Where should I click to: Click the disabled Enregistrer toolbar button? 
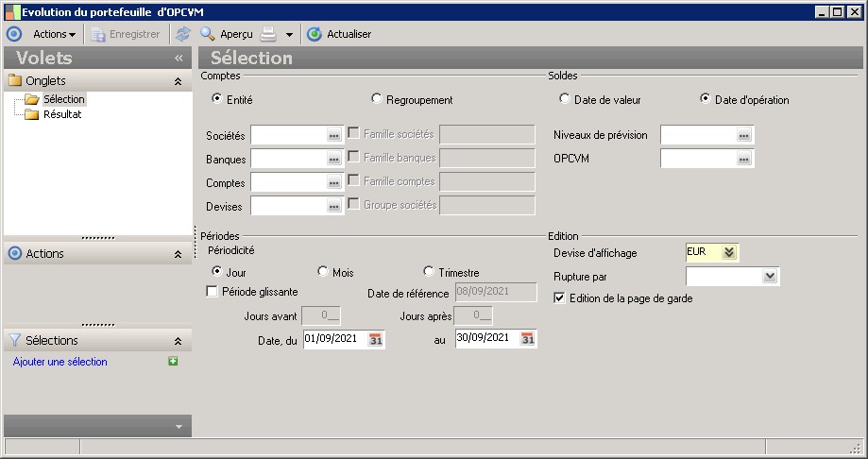pos(126,34)
